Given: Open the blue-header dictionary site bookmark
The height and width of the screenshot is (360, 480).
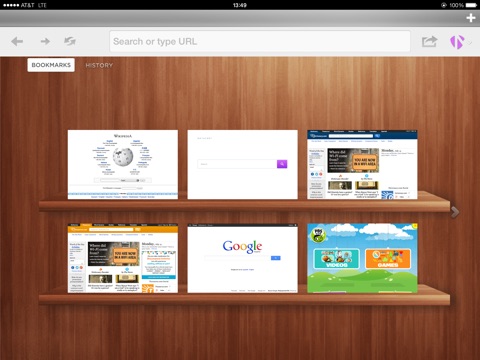Looking at the screenshot, I should click(362, 165).
